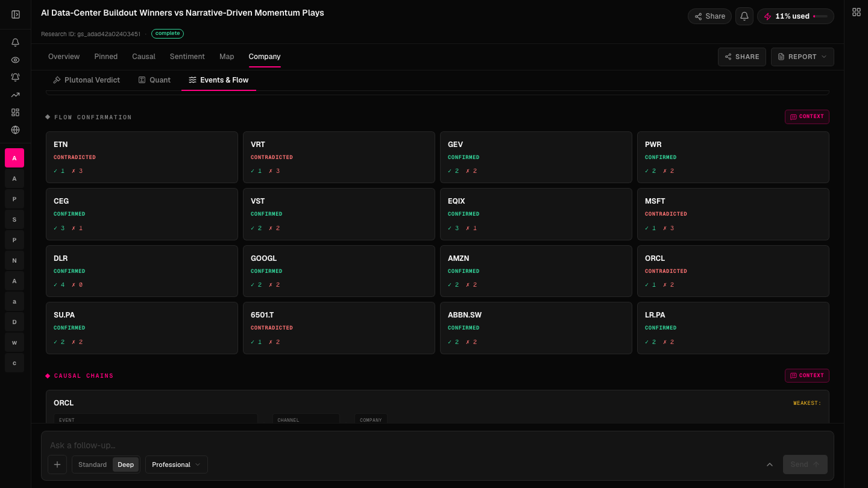
Task: Select the c workspace in sidebar
Action: point(14,363)
